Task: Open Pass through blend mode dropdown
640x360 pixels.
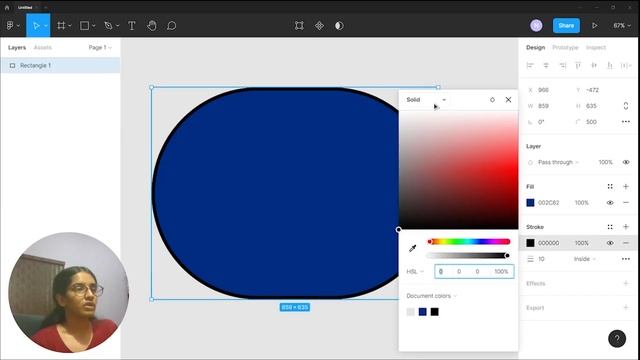Action: pos(558,162)
